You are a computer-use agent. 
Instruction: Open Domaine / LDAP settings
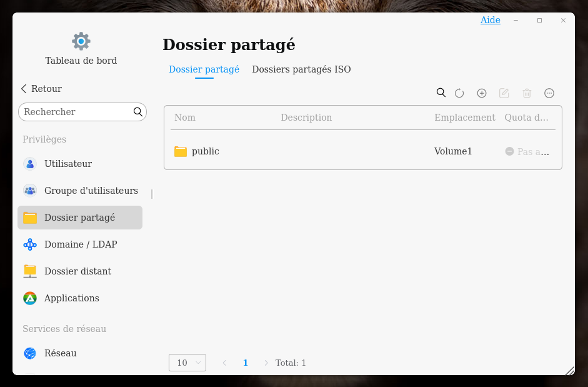pyautogui.click(x=80, y=244)
